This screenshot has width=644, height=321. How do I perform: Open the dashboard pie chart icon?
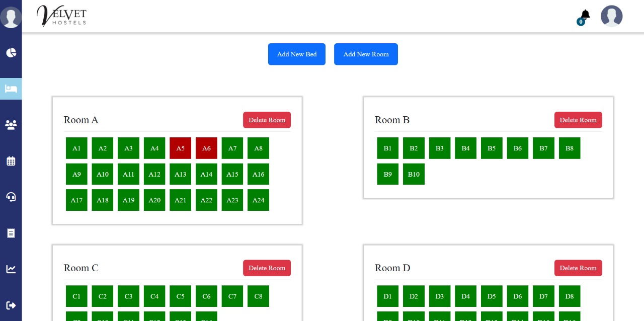11,53
